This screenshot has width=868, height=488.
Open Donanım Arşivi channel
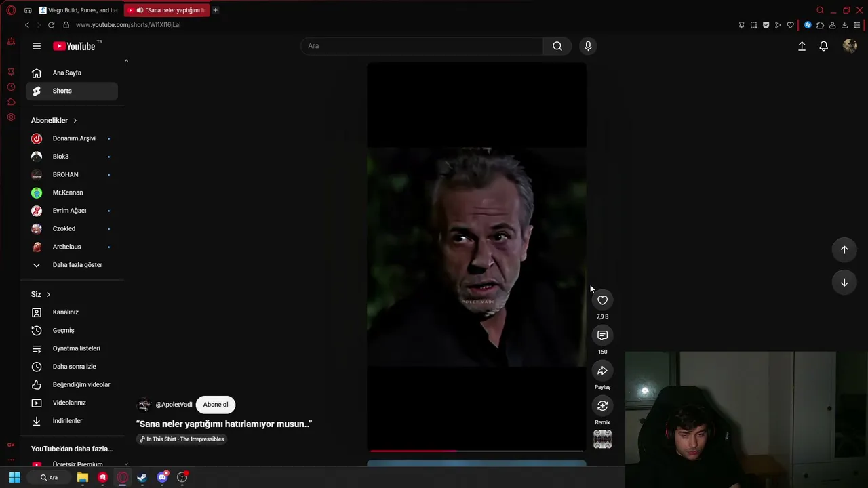72,138
